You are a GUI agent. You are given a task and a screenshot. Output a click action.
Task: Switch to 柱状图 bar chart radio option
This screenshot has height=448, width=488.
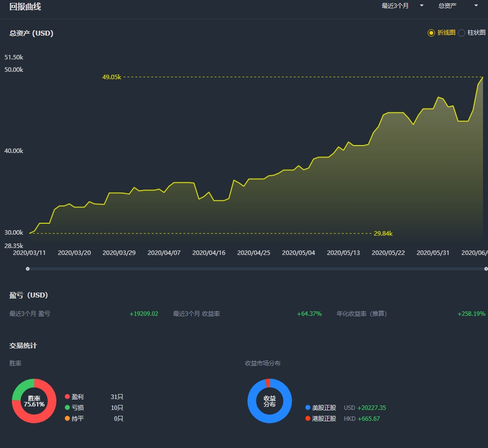pos(462,33)
